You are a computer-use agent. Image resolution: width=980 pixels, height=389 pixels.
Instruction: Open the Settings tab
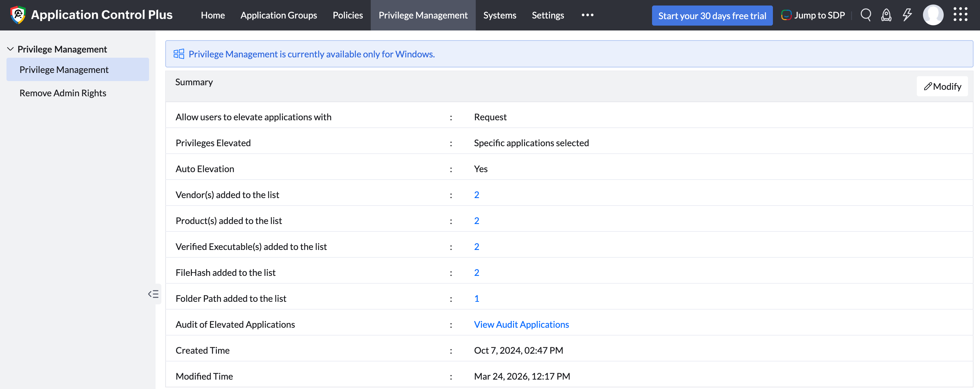[x=548, y=15]
